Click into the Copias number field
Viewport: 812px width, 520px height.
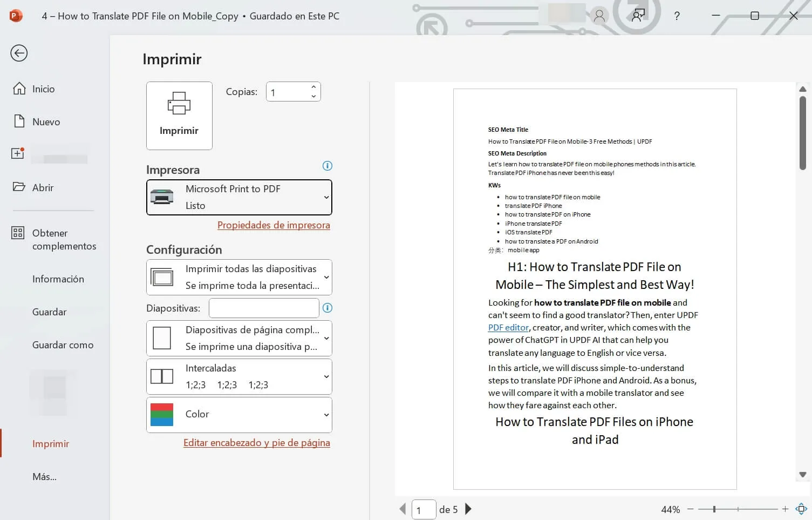(288, 92)
